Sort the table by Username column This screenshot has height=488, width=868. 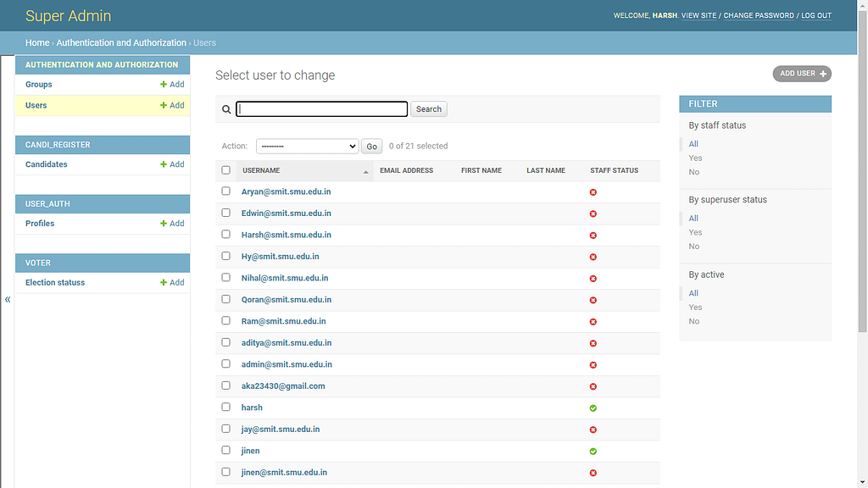pos(261,170)
